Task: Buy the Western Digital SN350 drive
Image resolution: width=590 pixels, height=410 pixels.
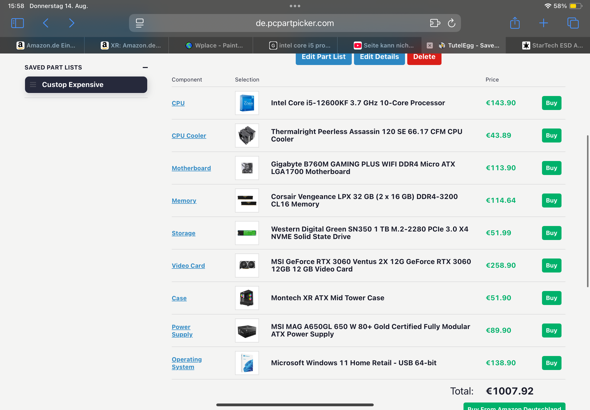Action: click(x=551, y=233)
